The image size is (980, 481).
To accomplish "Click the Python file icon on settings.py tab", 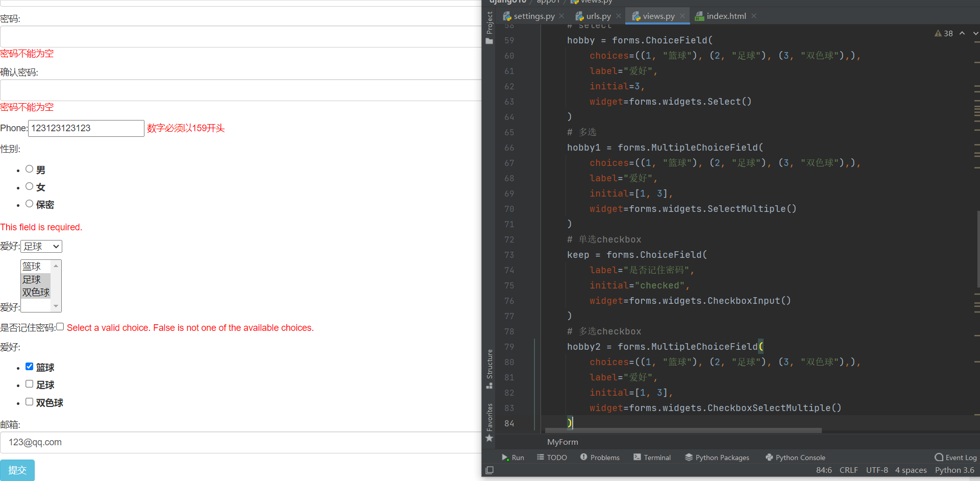I will pos(507,16).
